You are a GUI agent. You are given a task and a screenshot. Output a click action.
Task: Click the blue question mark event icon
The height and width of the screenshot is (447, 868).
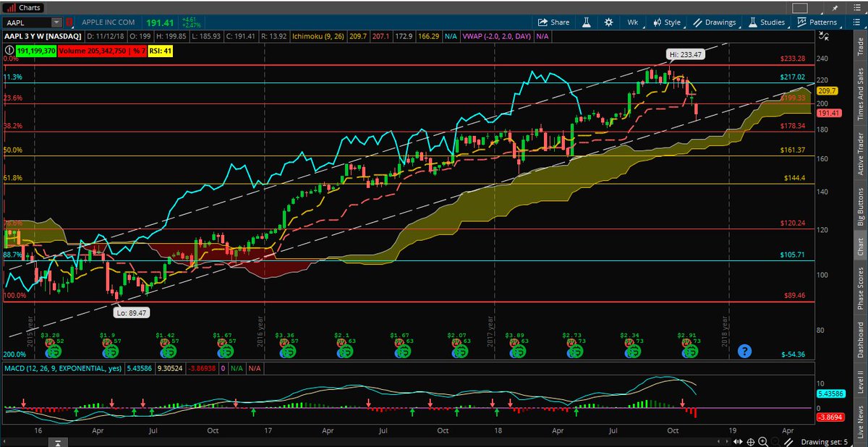click(744, 351)
